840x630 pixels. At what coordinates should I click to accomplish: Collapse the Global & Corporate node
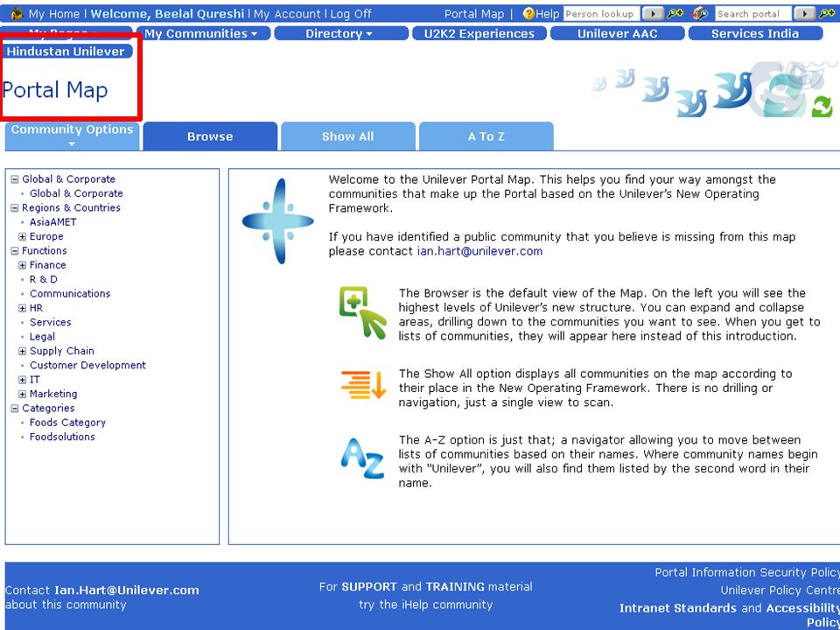(x=15, y=179)
